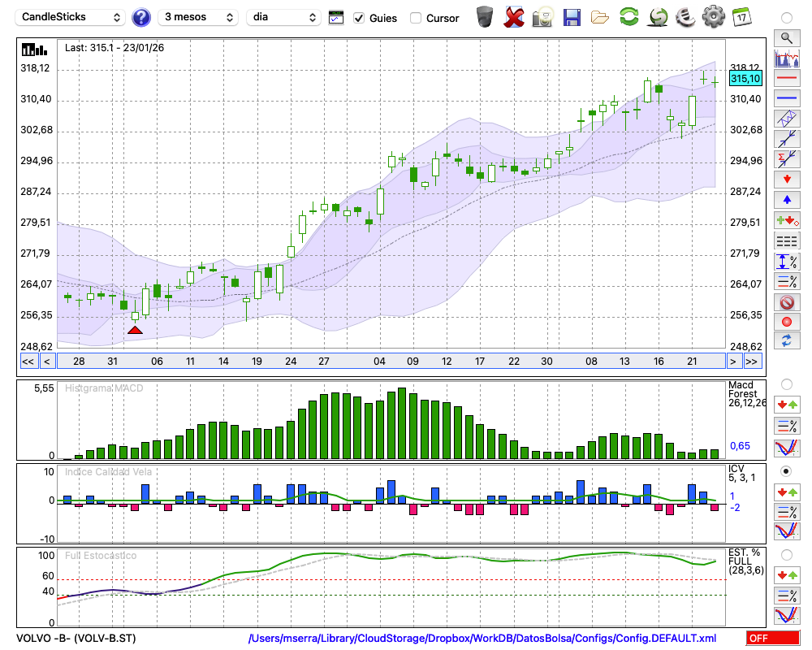Click the red prohibition sign icon
Image resolution: width=812 pixels, height=650 pixels.
(786, 302)
